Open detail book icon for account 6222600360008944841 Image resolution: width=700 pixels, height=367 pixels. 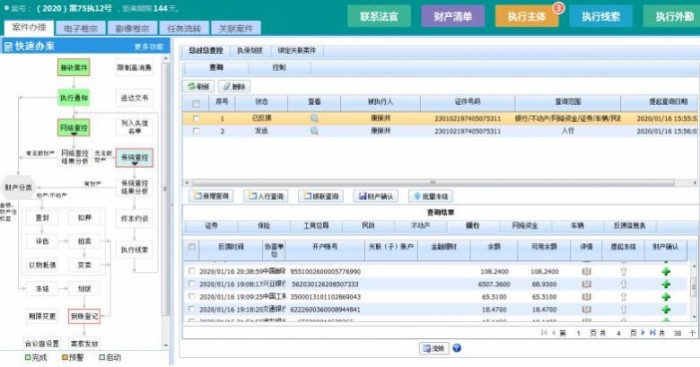pos(586,309)
